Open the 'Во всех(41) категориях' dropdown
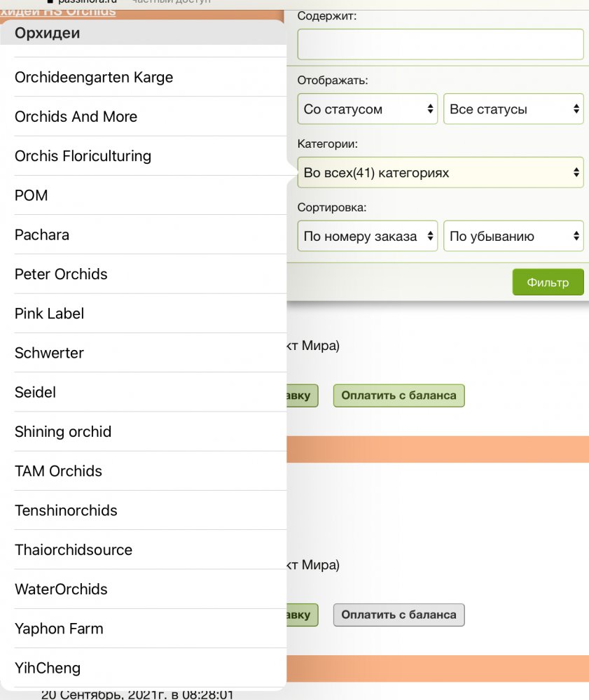The image size is (589, 700). tap(440, 172)
